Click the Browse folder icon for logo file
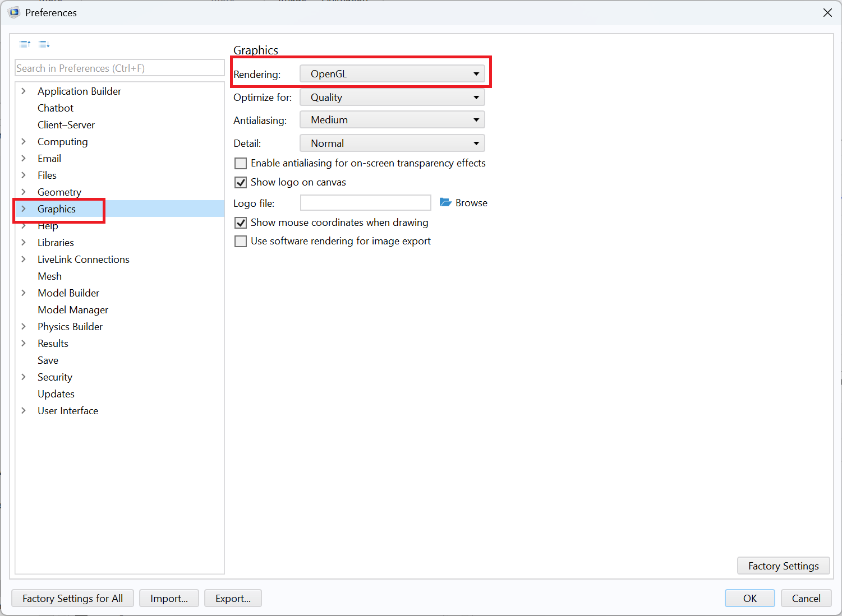Viewport: 842px width, 616px height. pyautogui.click(x=445, y=202)
